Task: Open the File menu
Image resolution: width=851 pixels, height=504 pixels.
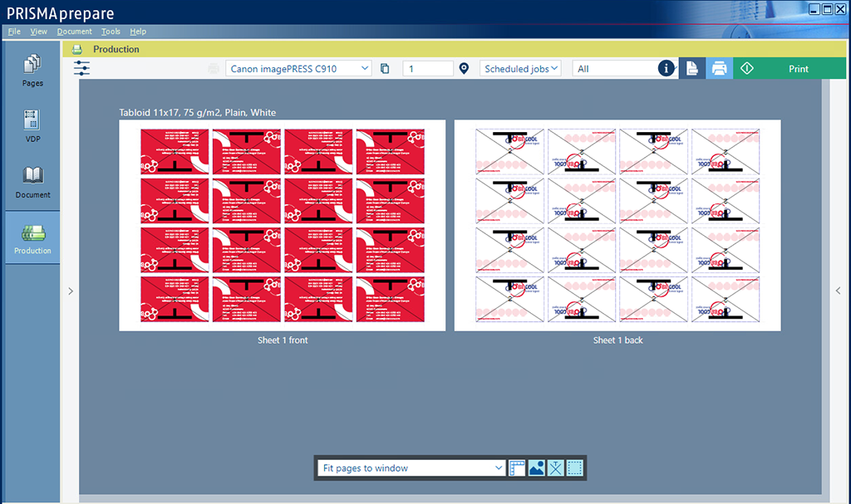Action: click(14, 32)
